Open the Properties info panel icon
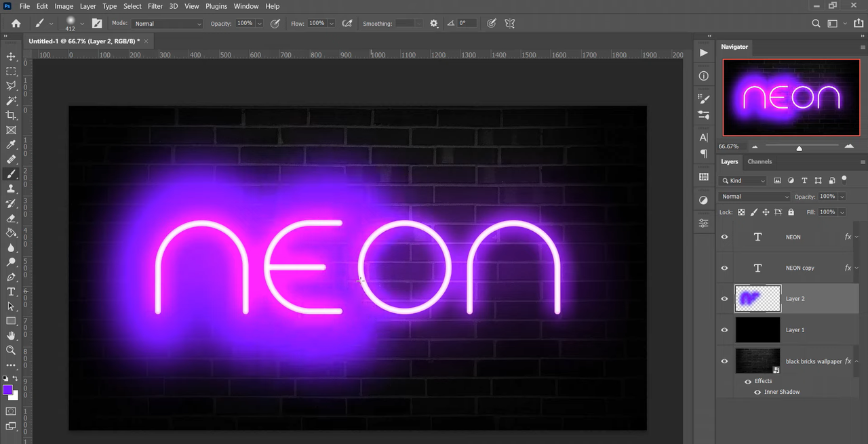This screenshot has height=444, width=868. [x=704, y=76]
